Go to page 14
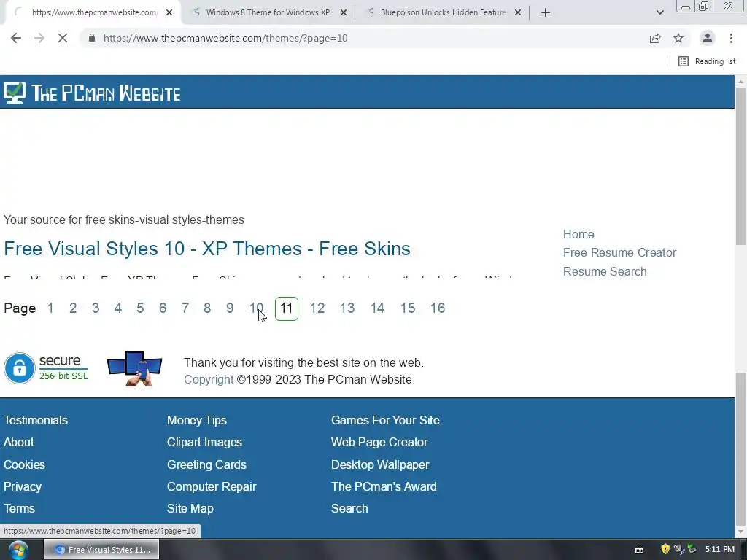This screenshot has height=560, width=747. pyautogui.click(x=377, y=308)
